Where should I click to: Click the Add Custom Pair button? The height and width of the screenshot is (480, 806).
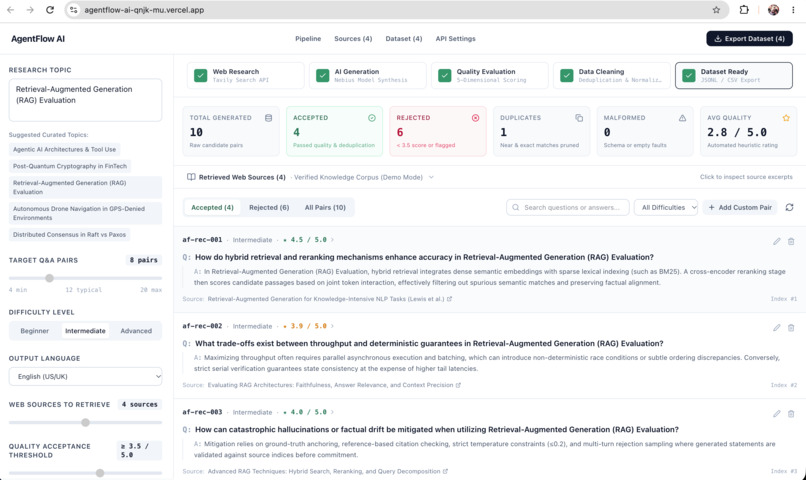pyautogui.click(x=740, y=207)
